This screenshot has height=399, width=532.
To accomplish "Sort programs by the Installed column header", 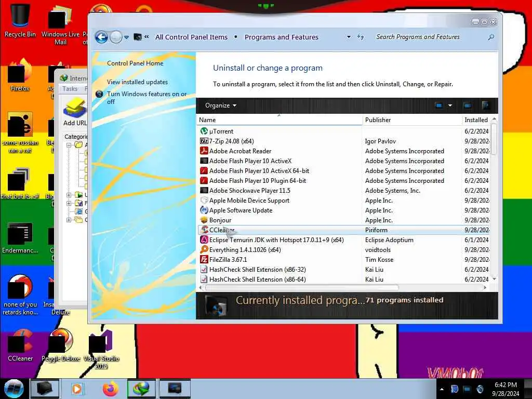I will (x=476, y=120).
